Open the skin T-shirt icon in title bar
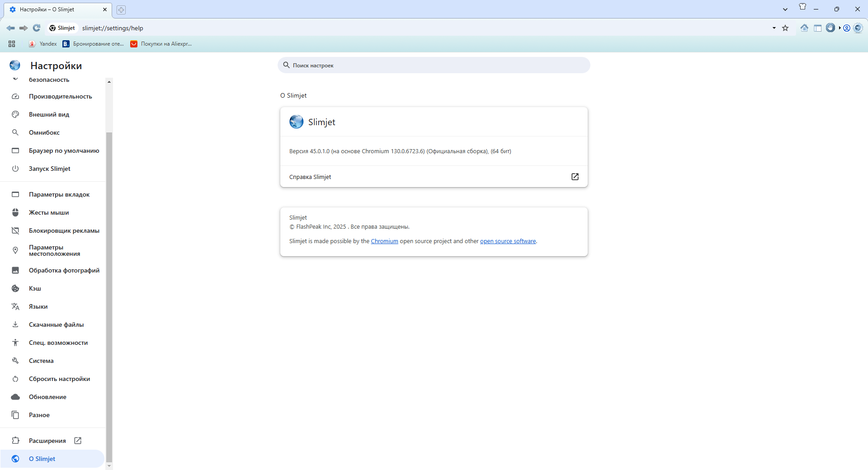This screenshot has width=868, height=470. pos(802,6)
